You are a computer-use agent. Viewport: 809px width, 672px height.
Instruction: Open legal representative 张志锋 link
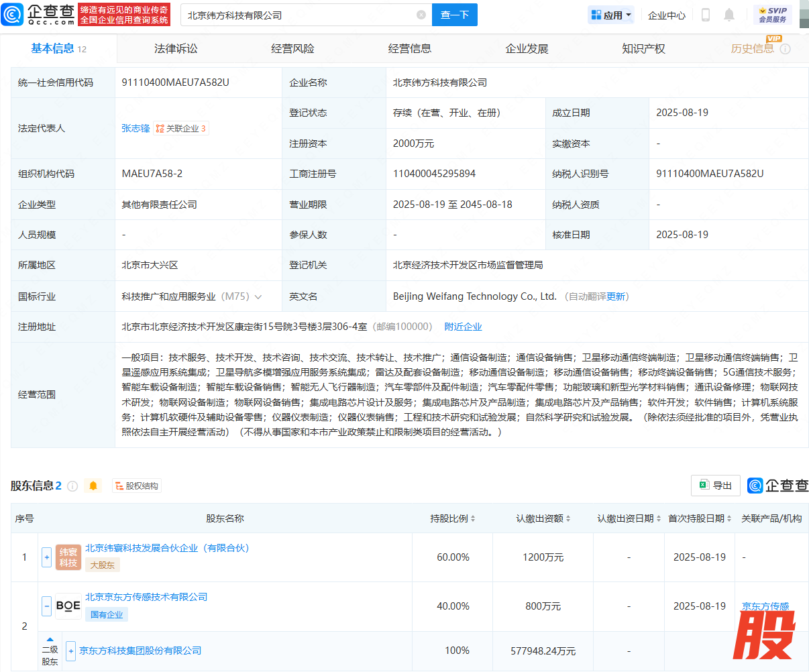coord(136,128)
